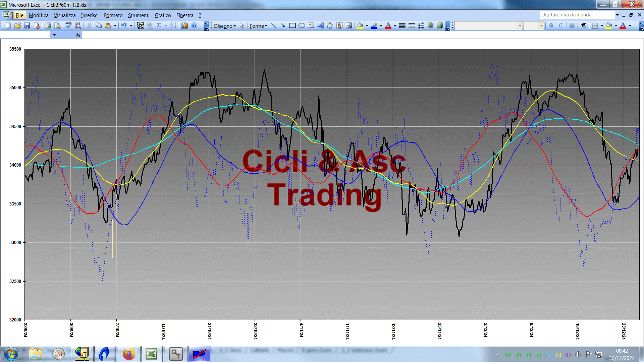644x362 pixels.
Task: Choose the Dash Style icon
Action: (x=412, y=25)
